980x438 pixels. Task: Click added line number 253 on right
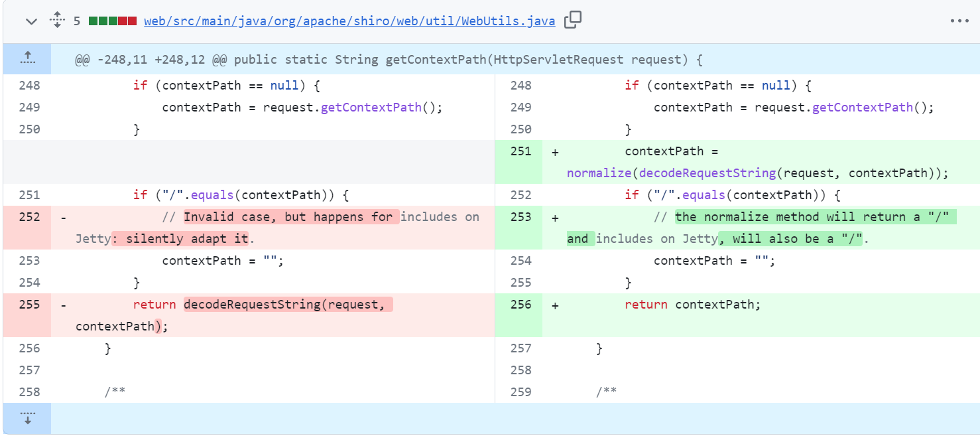point(521,217)
